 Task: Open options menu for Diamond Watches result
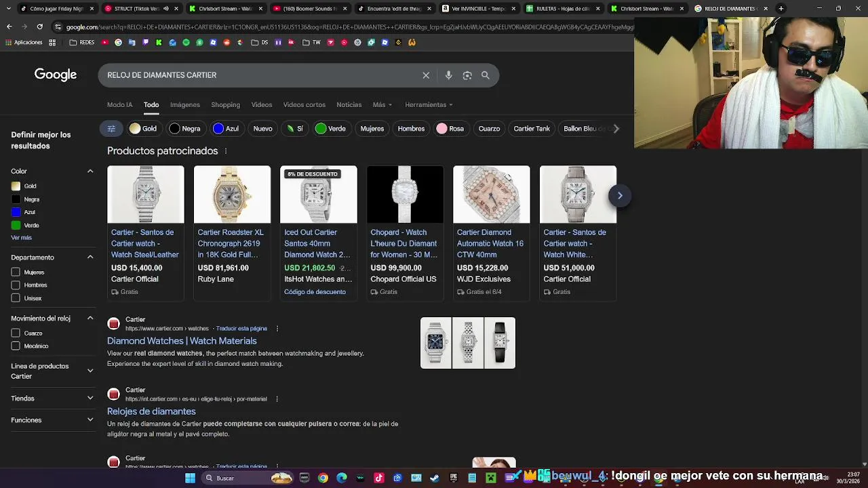277,329
